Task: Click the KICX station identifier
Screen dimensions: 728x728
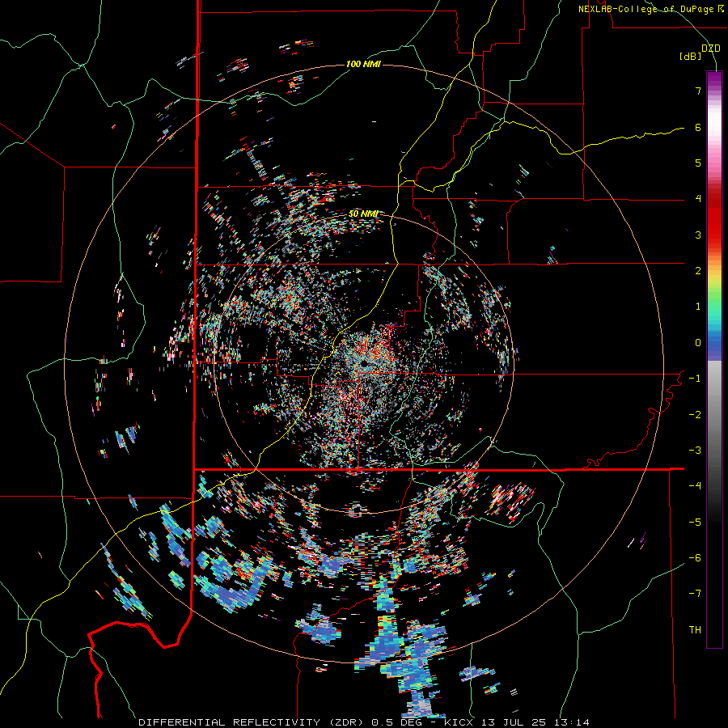Action: pos(459,722)
